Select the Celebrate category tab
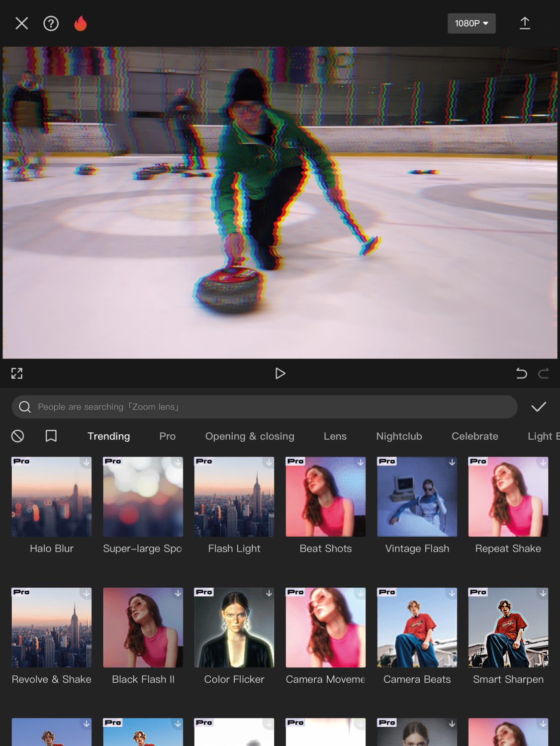 475,436
